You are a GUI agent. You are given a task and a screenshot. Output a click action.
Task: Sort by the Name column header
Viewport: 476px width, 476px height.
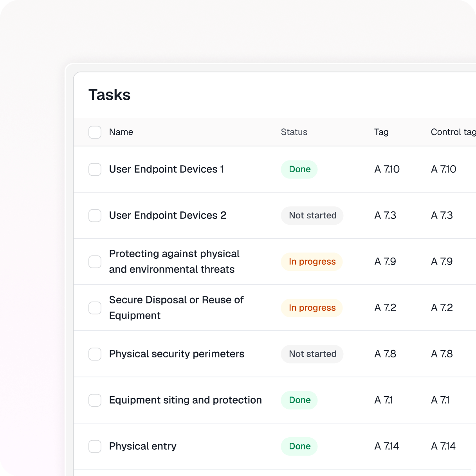pyautogui.click(x=121, y=132)
